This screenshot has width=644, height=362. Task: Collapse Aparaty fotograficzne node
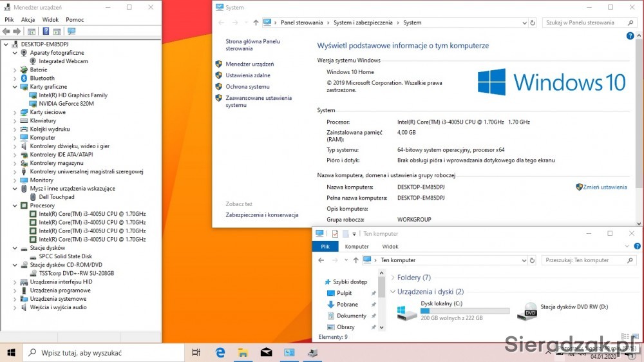pos(15,53)
